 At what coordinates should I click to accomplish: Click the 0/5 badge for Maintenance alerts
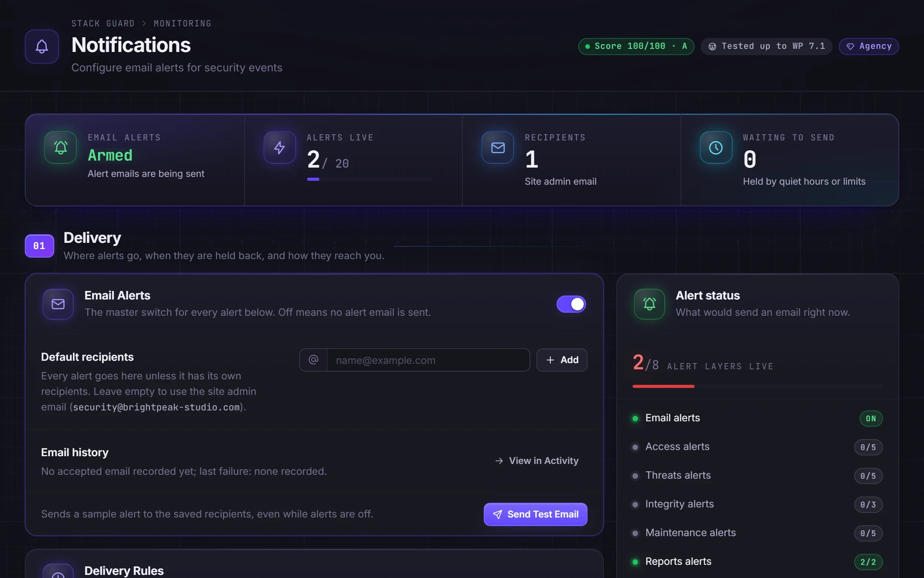pos(868,533)
